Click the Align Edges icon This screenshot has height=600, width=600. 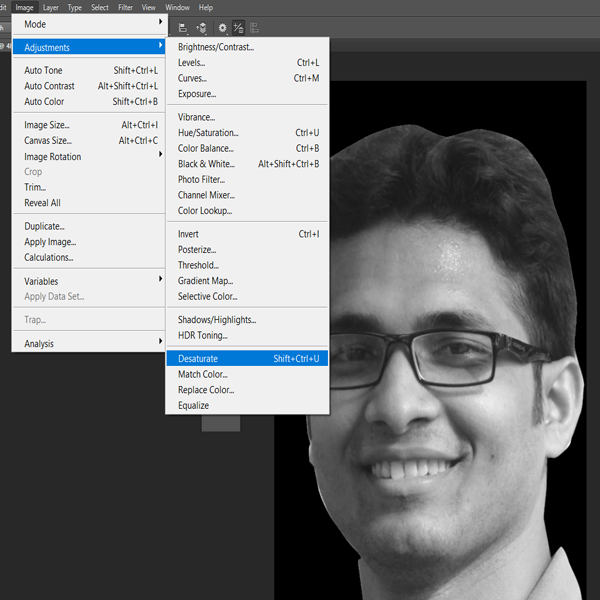pyautogui.click(x=254, y=28)
